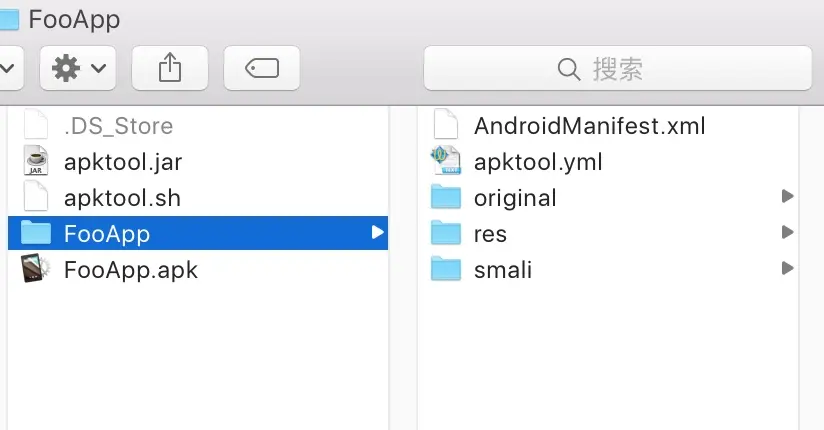Click the blank document icon of apktool.sh
The height and width of the screenshot is (430, 824).
pos(36,197)
